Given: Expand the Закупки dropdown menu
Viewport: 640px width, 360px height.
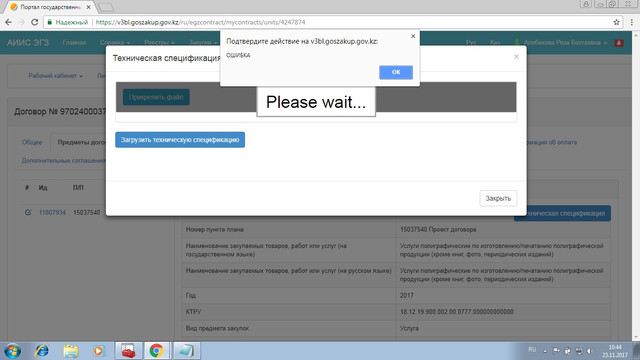Looking at the screenshot, I should [203, 42].
